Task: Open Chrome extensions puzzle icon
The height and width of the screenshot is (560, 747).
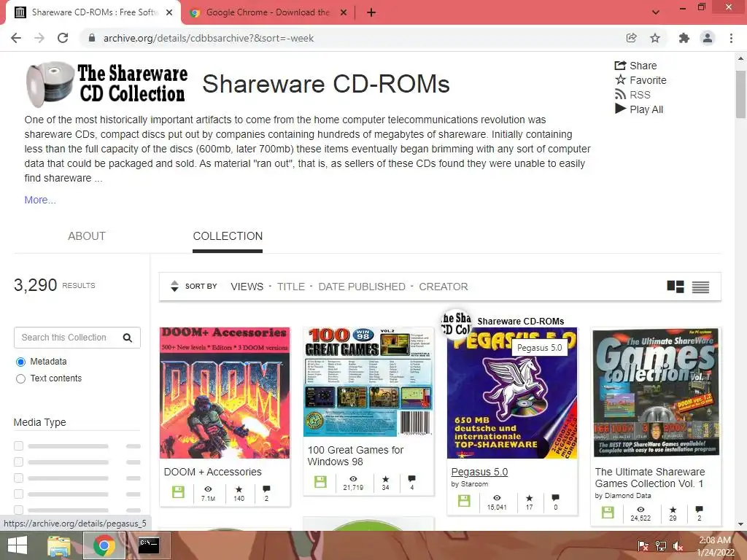Action: (x=684, y=38)
